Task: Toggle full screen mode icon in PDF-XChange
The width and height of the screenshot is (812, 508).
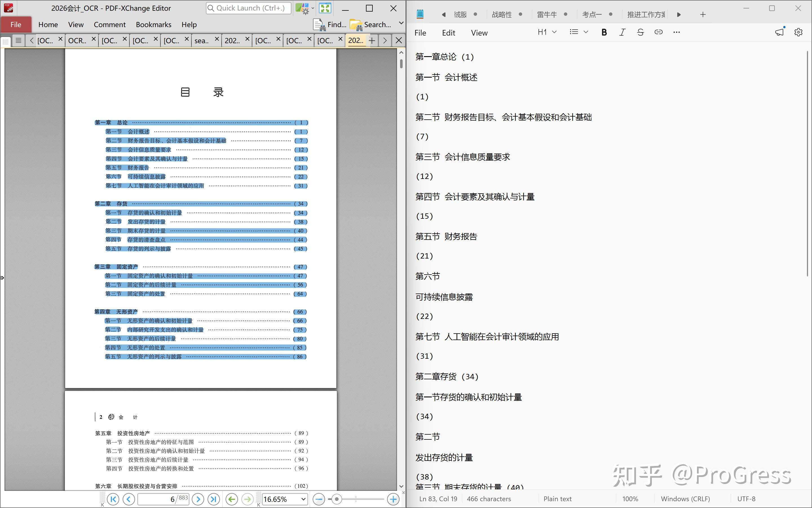Action: coord(325,8)
